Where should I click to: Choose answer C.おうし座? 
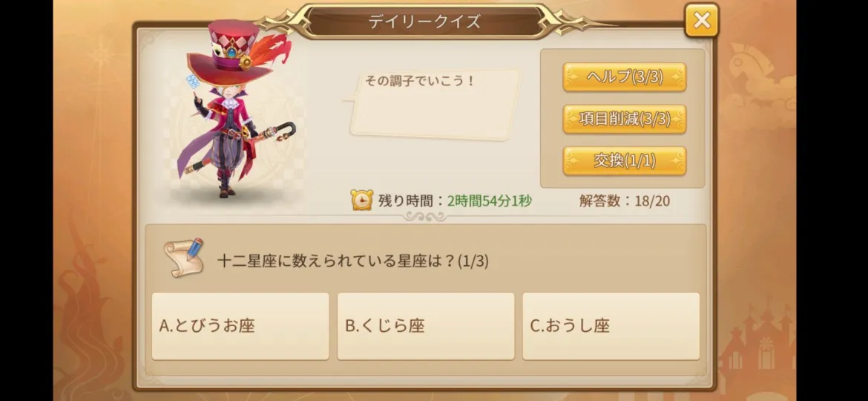[x=611, y=326]
